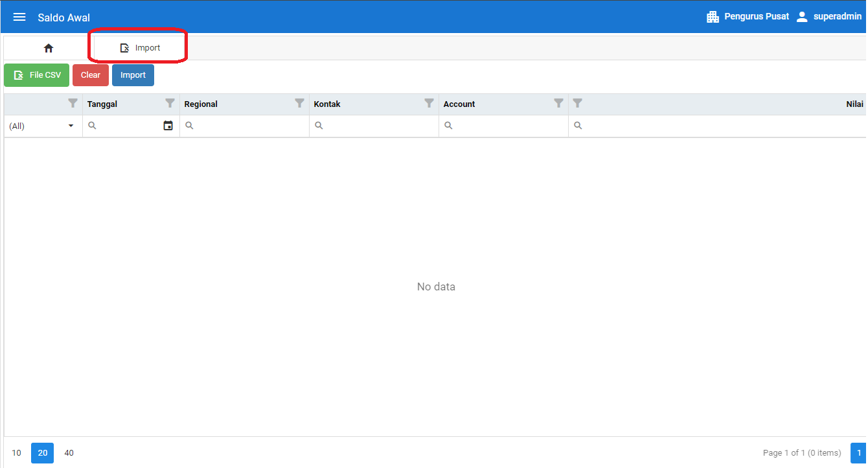Switch to the Import tab
Viewport: 868px width, 468px height.
click(141, 48)
